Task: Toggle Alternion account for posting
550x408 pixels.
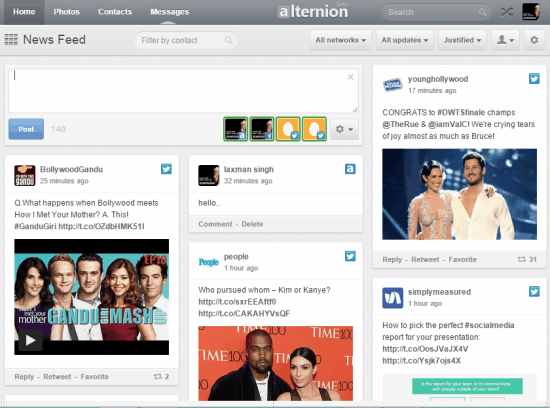Action: (x=236, y=129)
